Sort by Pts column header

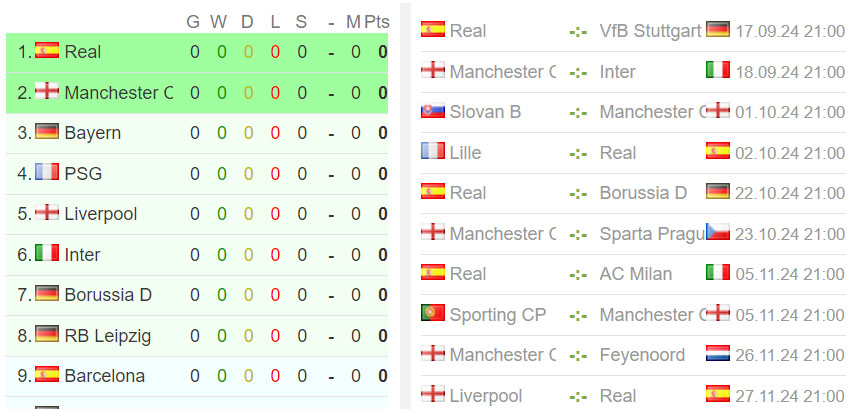[377, 22]
